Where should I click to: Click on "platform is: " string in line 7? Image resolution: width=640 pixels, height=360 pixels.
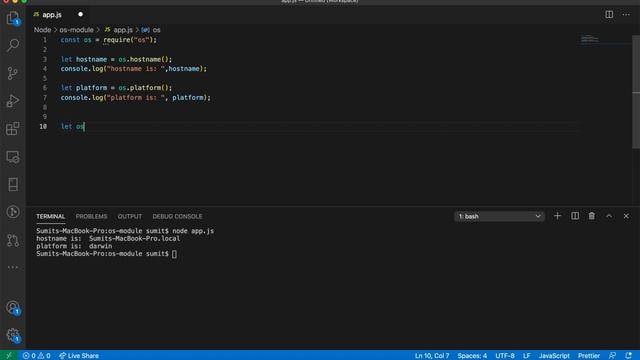point(136,98)
